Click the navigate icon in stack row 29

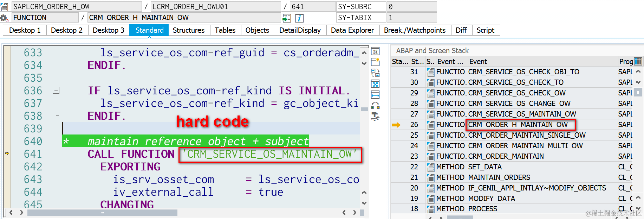[x=430, y=93]
